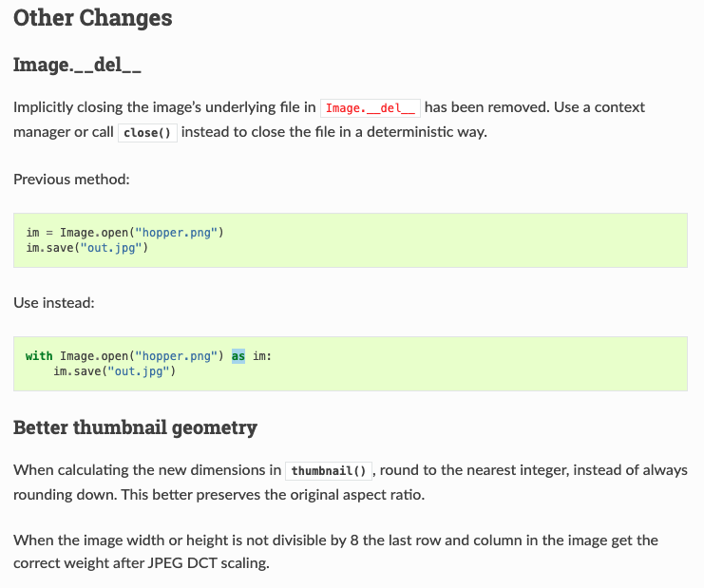Click the "out.jpg" string in first code block

pos(111,248)
